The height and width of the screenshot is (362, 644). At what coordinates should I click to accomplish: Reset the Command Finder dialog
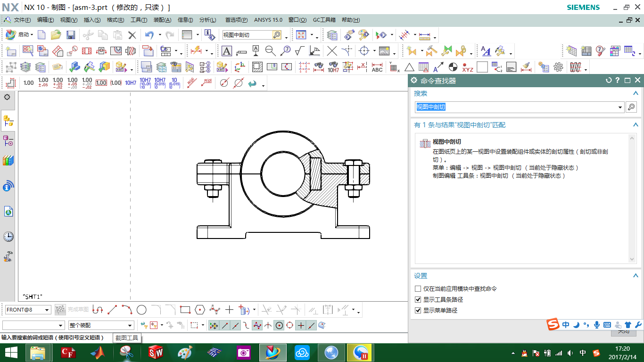point(609,81)
